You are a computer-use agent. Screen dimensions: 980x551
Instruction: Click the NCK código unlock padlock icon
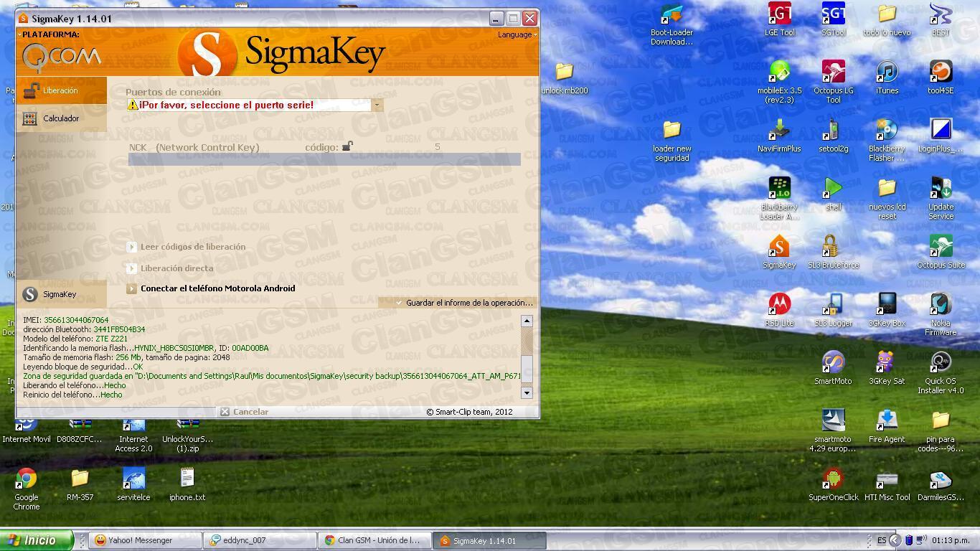click(347, 146)
